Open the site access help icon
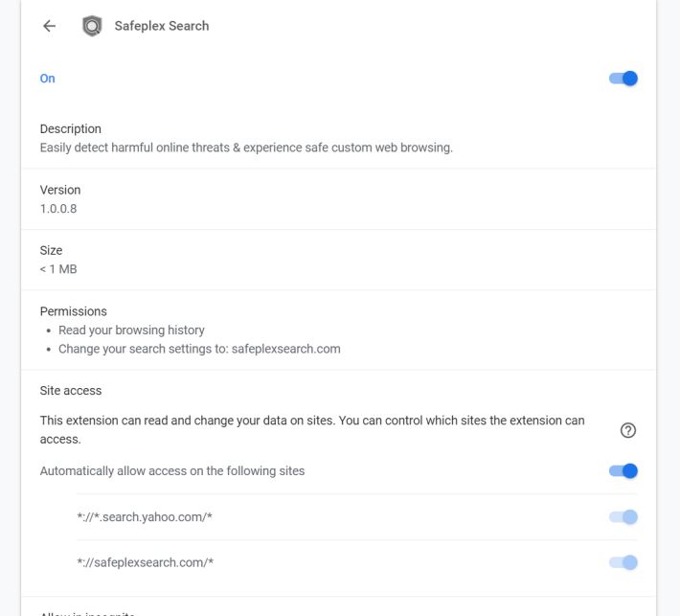Viewport: 680px width, 616px height. [x=628, y=430]
